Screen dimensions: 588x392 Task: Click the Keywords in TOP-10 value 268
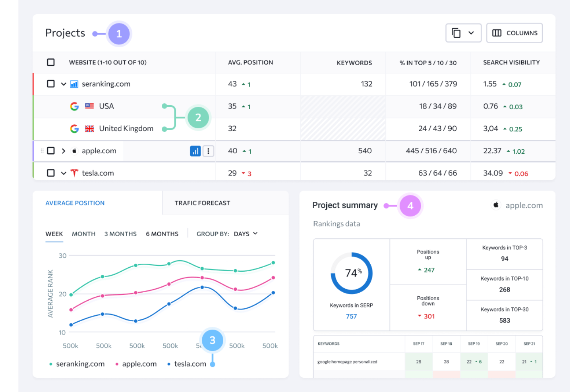(x=505, y=290)
